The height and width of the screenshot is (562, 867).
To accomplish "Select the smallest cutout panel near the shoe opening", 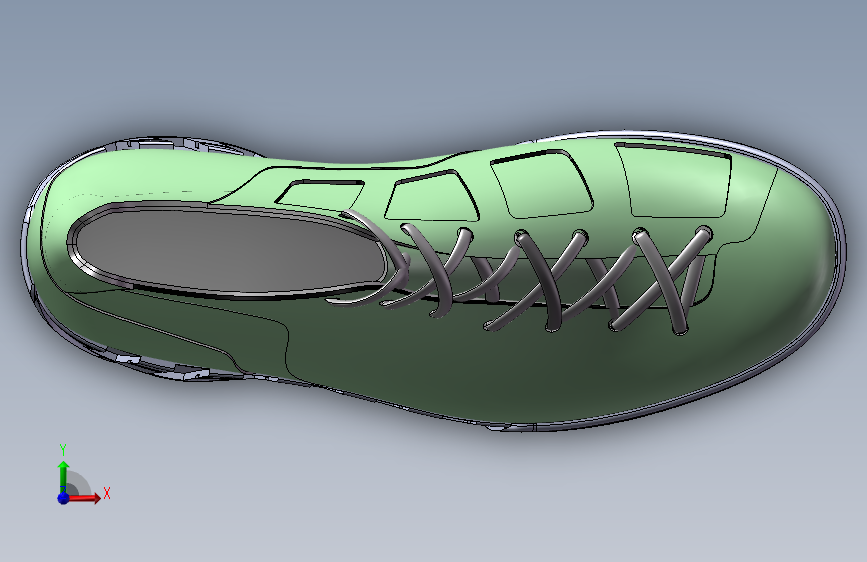I will (320, 194).
